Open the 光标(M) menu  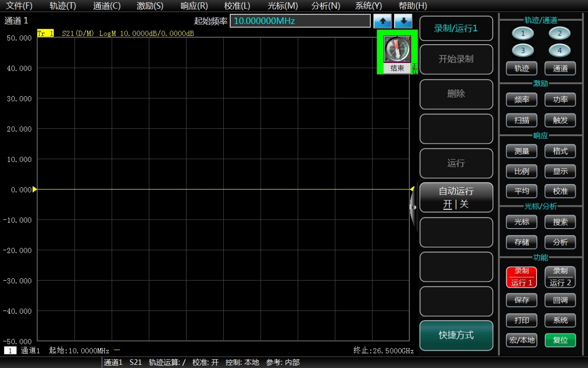[x=283, y=6]
